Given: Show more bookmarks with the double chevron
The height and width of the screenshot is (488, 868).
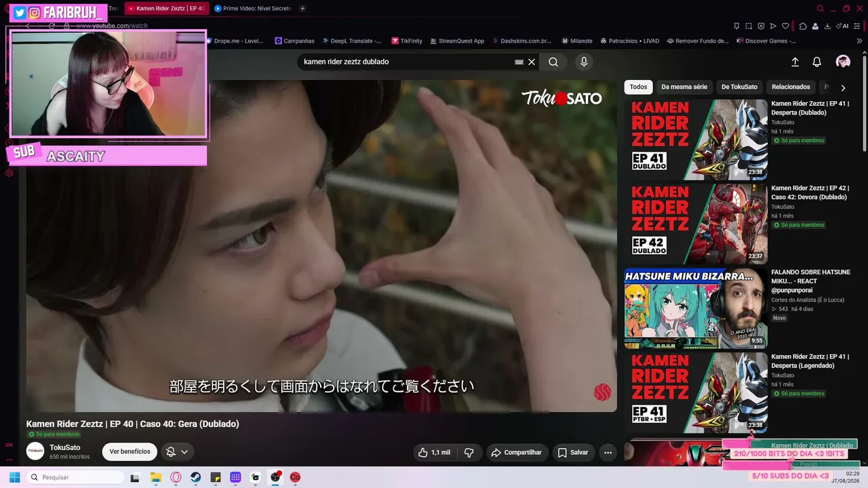Looking at the screenshot, I should (860, 41).
